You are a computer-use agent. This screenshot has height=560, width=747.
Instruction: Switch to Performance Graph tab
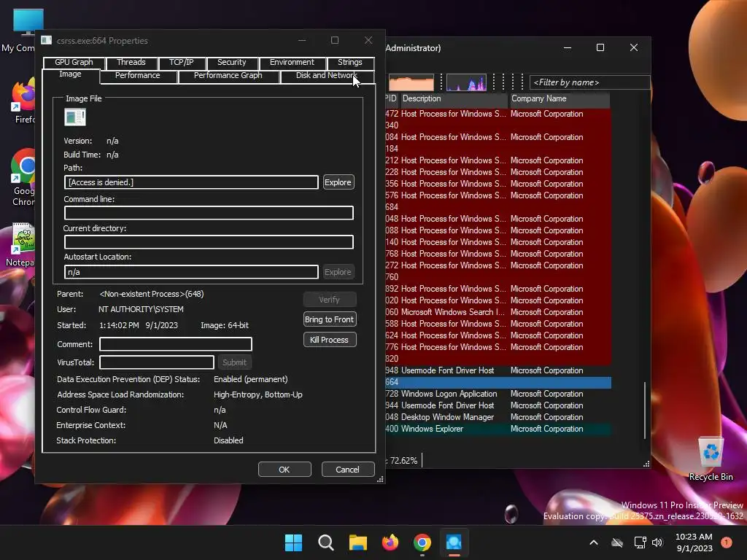[228, 76]
